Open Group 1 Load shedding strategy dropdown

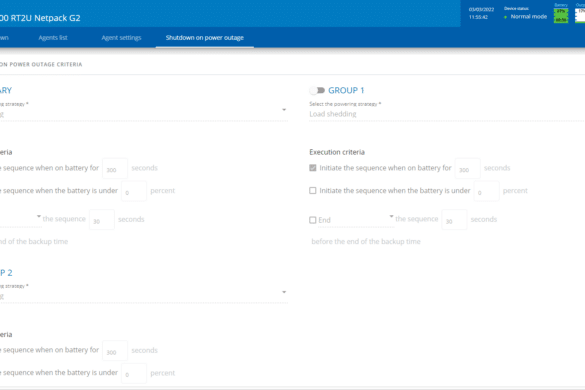pyautogui.click(x=447, y=114)
